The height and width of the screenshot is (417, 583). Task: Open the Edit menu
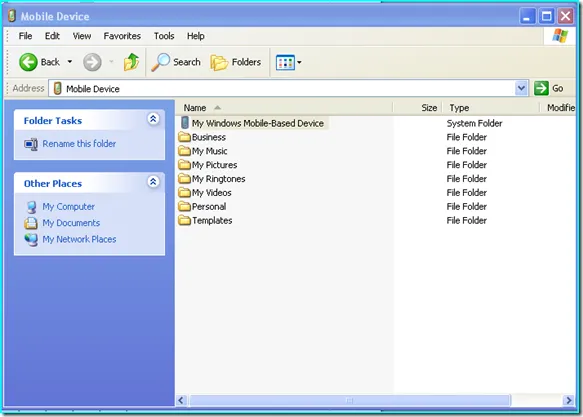click(x=52, y=36)
